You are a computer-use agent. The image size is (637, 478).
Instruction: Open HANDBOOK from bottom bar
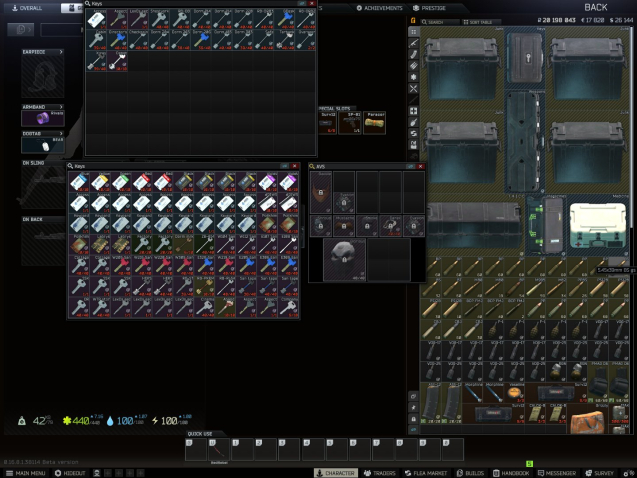[511, 473]
